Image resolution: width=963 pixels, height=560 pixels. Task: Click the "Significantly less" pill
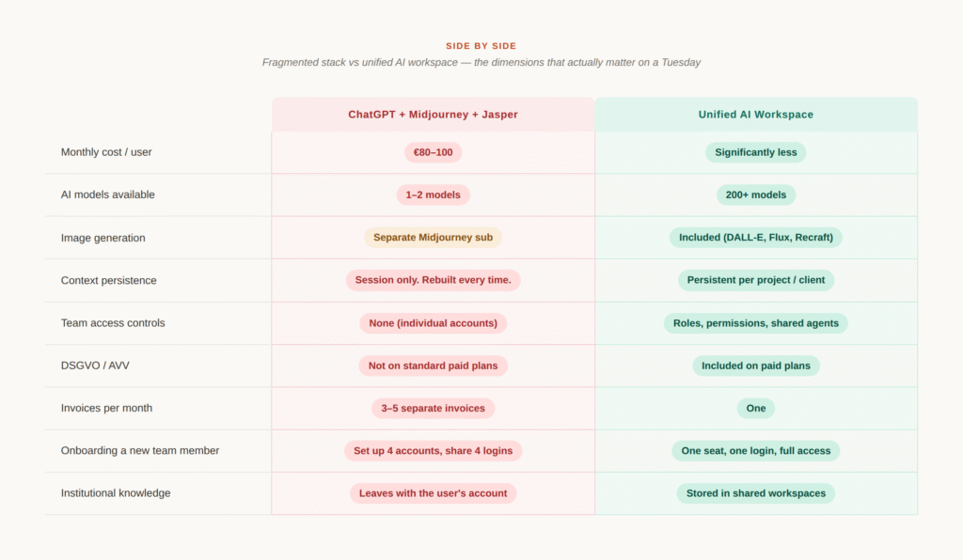(x=755, y=152)
